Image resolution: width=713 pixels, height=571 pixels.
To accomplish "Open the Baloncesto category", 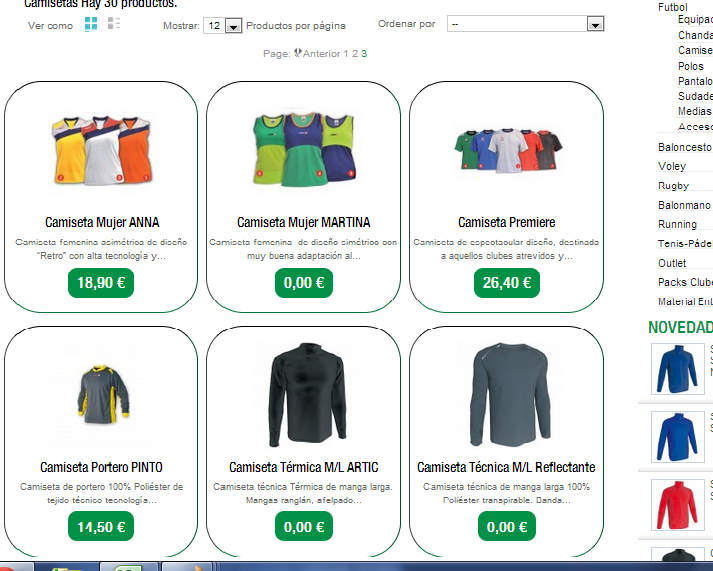I will pos(685,147).
